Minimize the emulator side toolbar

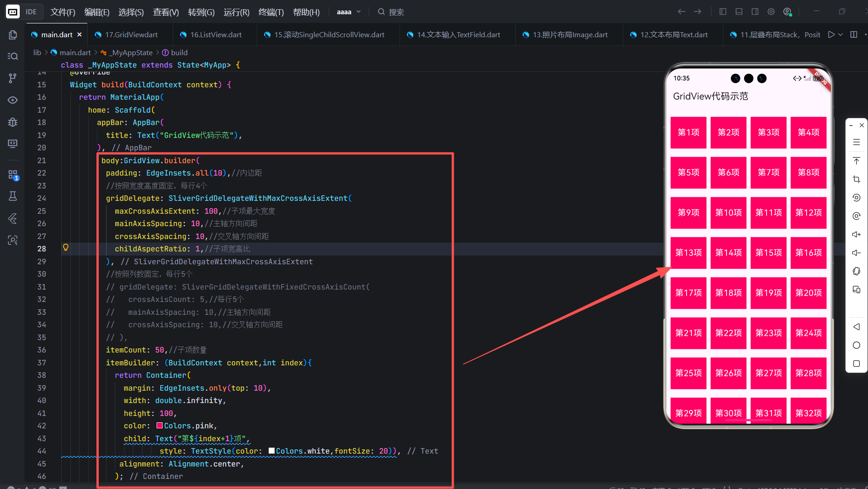click(851, 125)
